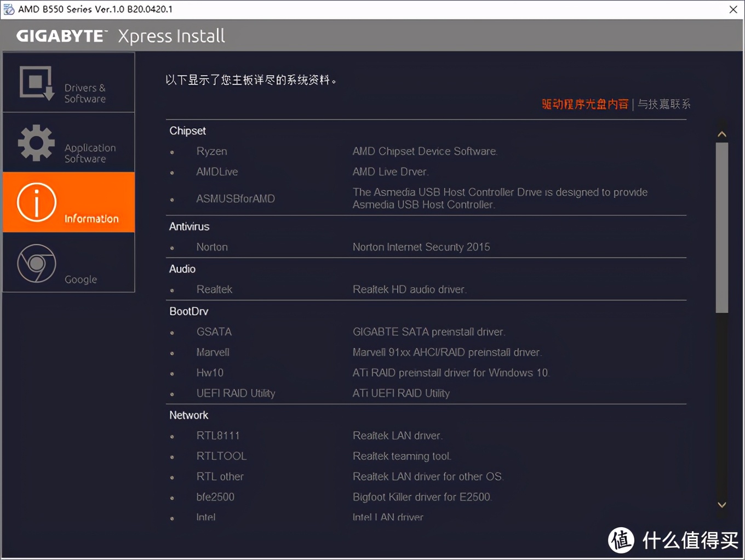Open the Google Chrome icon
Screen dimensions: 745x560
click(37, 263)
